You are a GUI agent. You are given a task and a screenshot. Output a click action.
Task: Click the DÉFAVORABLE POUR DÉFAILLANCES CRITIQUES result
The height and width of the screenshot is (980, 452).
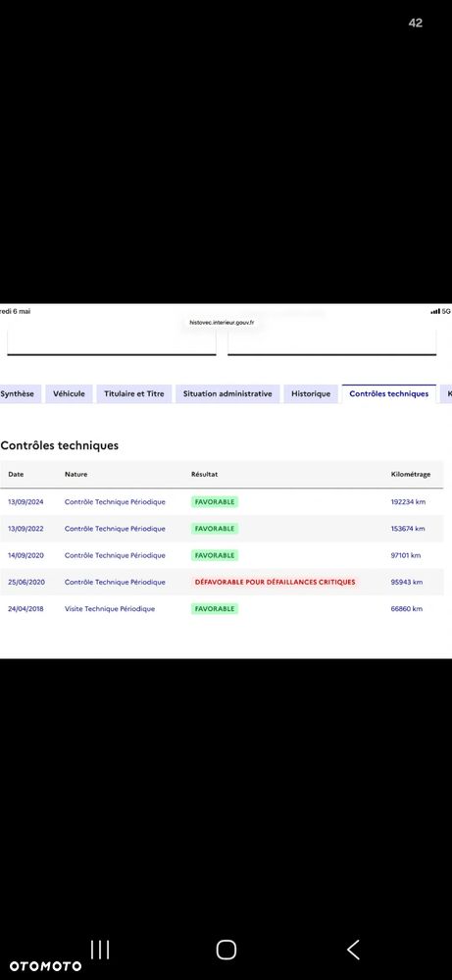click(x=275, y=582)
